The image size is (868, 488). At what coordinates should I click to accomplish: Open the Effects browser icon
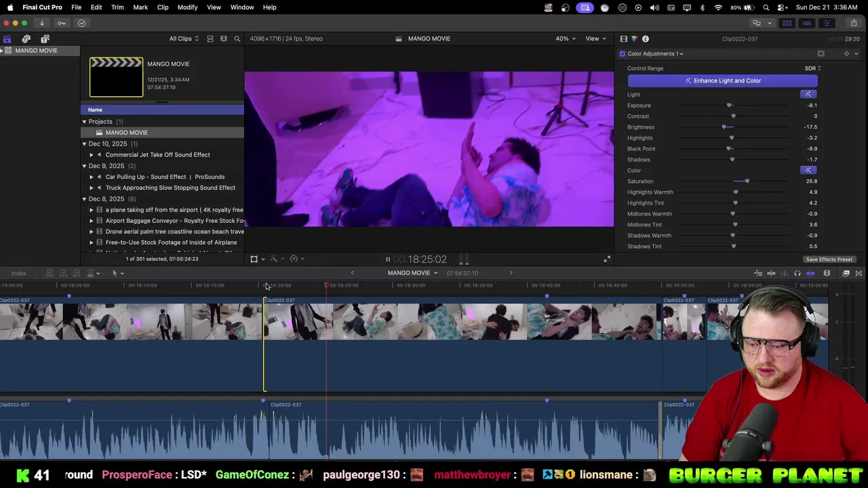(846, 273)
